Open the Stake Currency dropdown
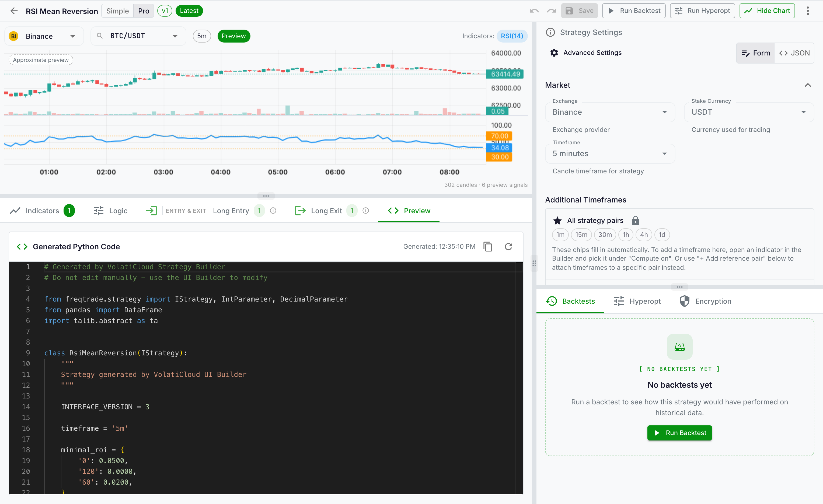The image size is (823, 504). [x=749, y=112]
